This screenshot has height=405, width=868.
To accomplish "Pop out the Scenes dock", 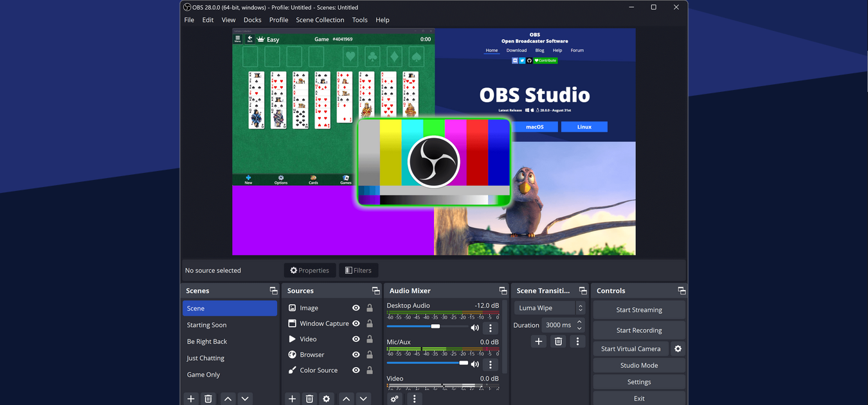I will 273,291.
